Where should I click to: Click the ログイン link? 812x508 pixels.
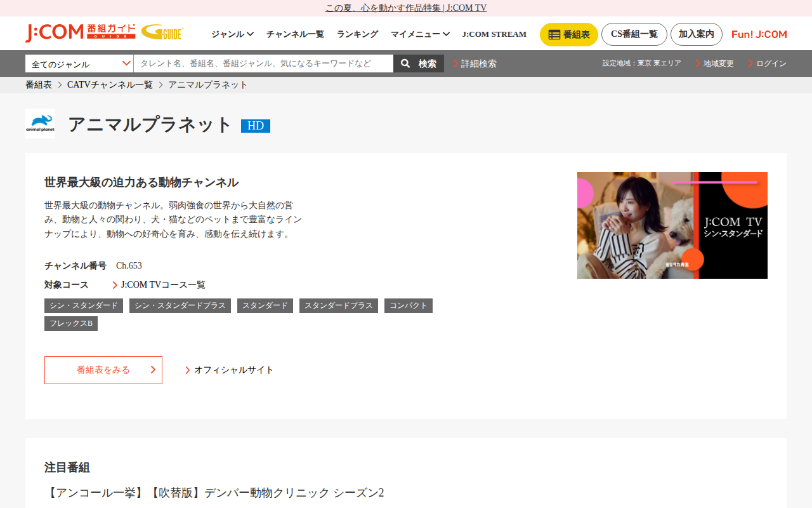tap(768, 63)
